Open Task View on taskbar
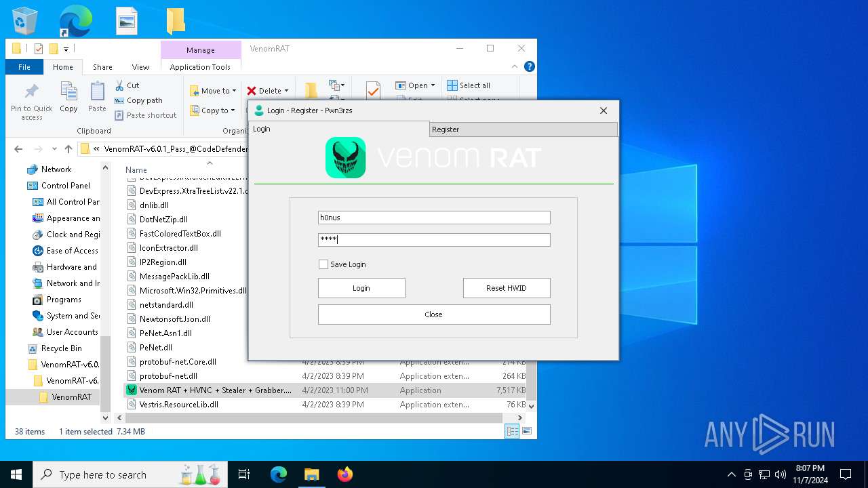The width and height of the screenshot is (868, 488). [244, 474]
